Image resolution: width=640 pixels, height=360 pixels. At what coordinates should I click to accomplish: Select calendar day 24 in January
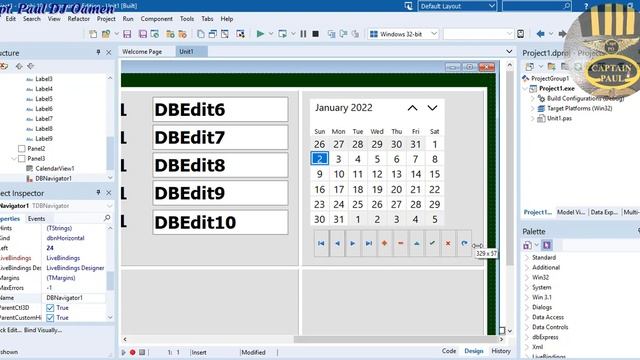pyautogui.click(x=338, y=204)
